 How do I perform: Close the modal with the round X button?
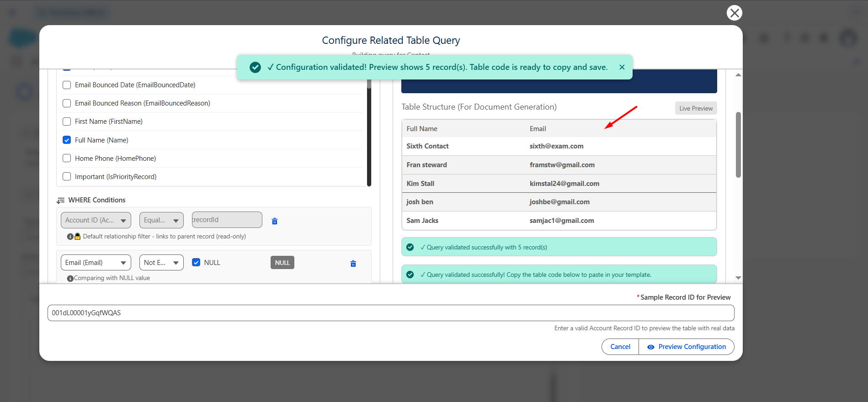734,13
